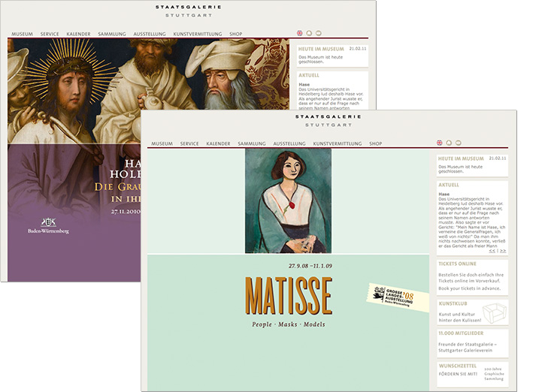Click Staatsgalerie Stuttgart logo in front window
545x392 pixels.
[329, 120]
